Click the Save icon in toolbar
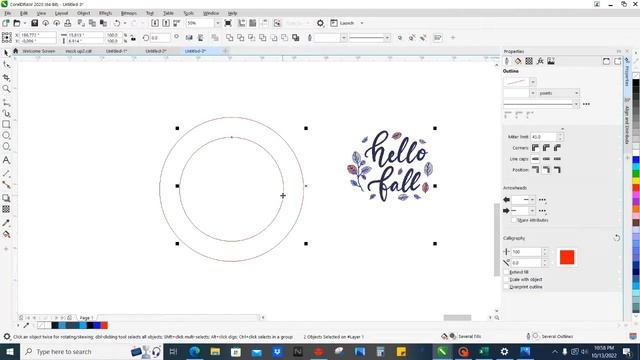 (35, 23)
